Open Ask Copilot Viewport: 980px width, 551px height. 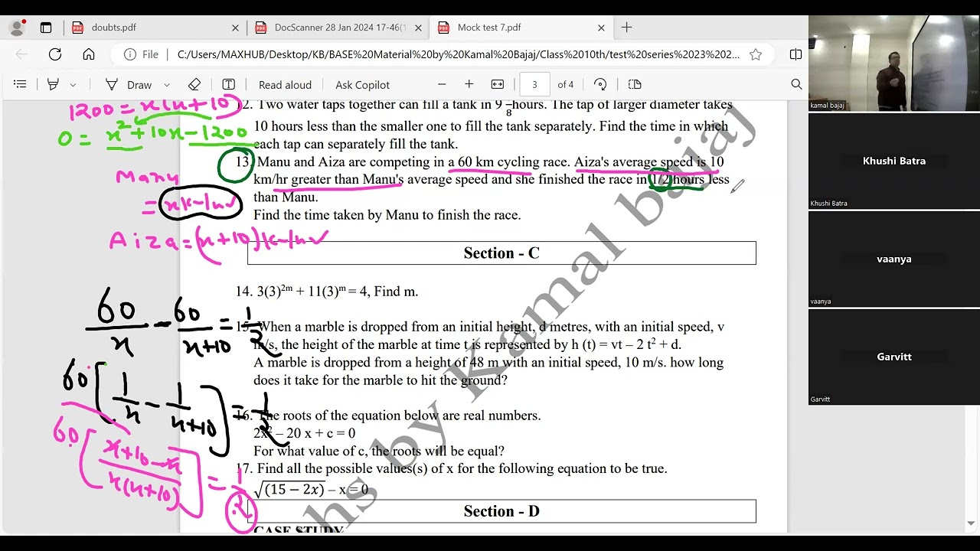[362, 84]
